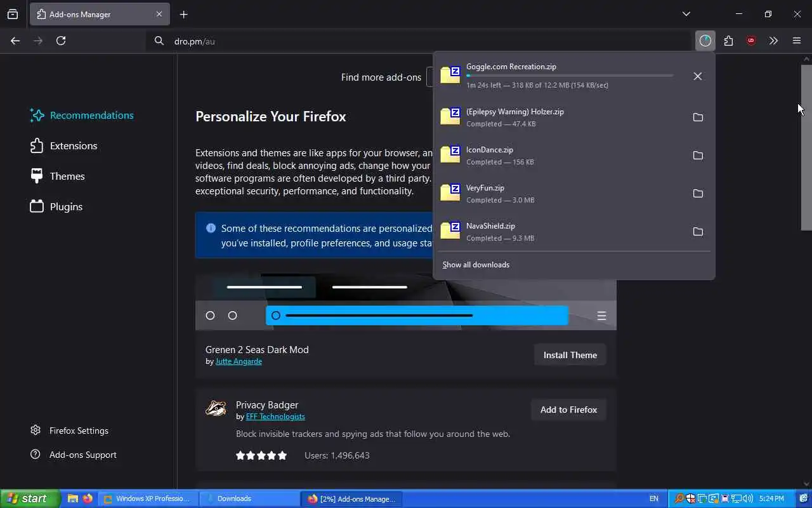
Task: Click the vertical page scrollbar thumb
Action: (x=806, y=147)
